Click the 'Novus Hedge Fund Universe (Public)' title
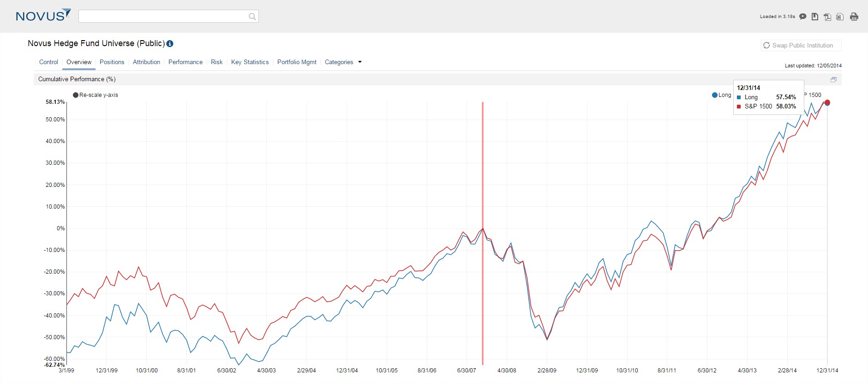868x383 pixels. pyautogui.click(x=96, y=43)
